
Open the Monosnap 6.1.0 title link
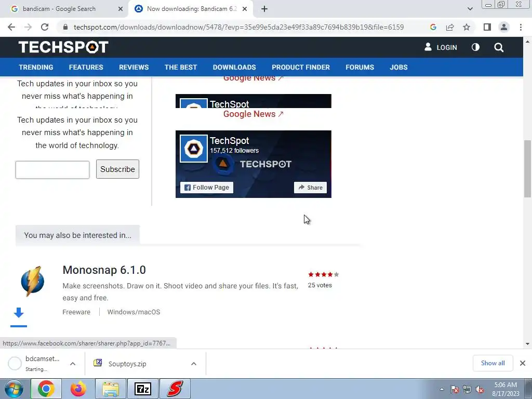point(104,270)
